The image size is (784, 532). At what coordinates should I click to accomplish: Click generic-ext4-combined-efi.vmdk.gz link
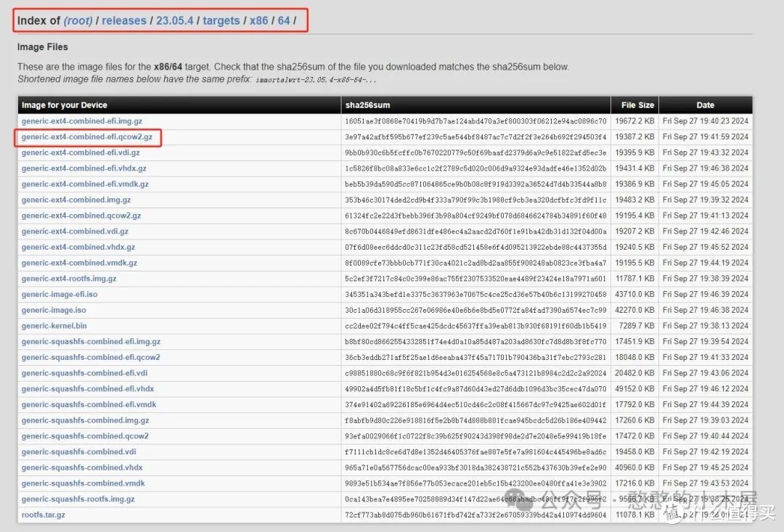(85, 184)
